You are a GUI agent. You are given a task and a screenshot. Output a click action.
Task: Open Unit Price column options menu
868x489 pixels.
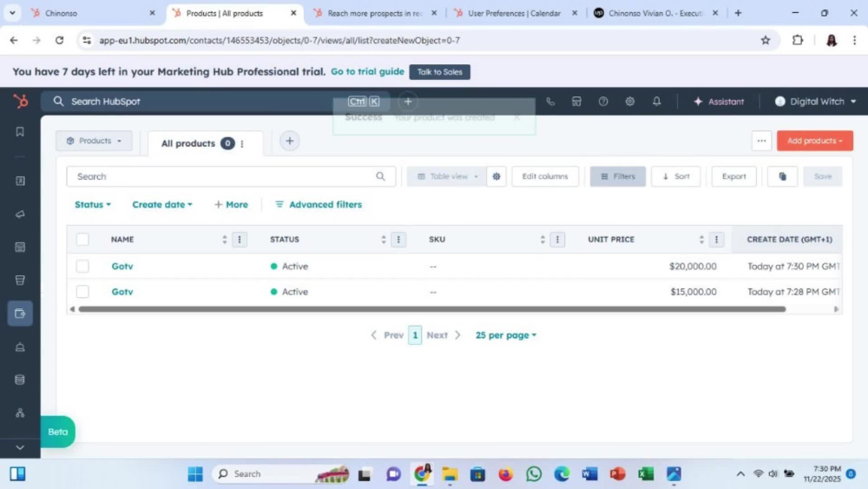click(x=716, y=239)
